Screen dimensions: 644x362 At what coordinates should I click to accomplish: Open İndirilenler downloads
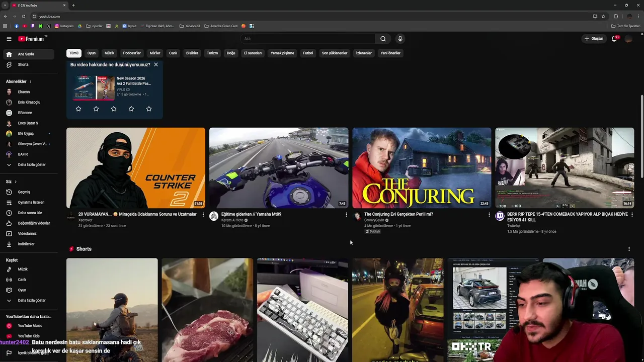pos(28,244)
